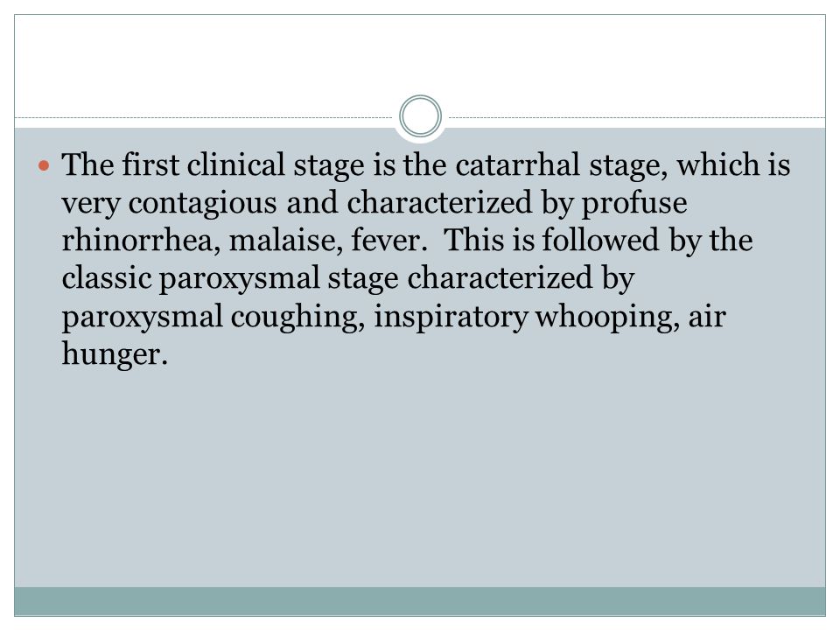Click the word "contagious" in the paragraph
This screenshot has height=630, width=840.
tap(202, 203)
